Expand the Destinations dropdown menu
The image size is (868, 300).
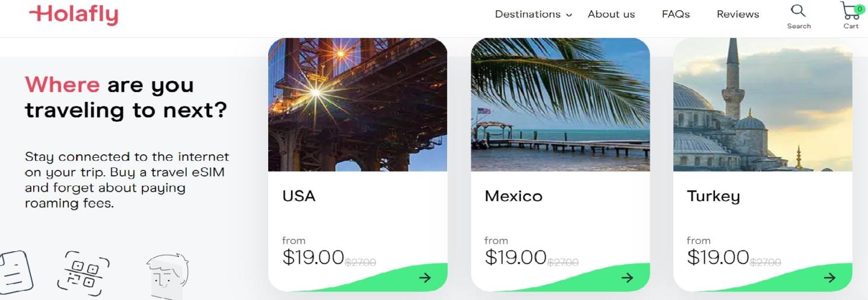527,14
